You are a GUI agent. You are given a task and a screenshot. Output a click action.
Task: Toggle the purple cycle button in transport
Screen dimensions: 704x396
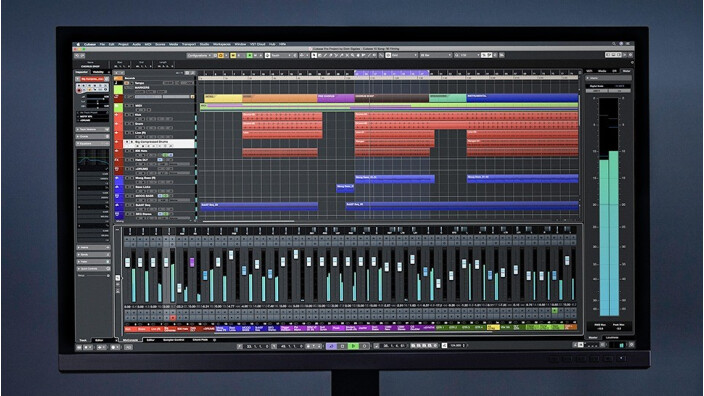[x=331, y=346]
